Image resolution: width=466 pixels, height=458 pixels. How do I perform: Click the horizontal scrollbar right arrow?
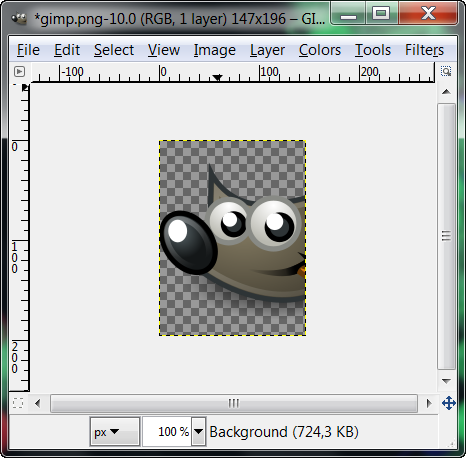point(429,403)
